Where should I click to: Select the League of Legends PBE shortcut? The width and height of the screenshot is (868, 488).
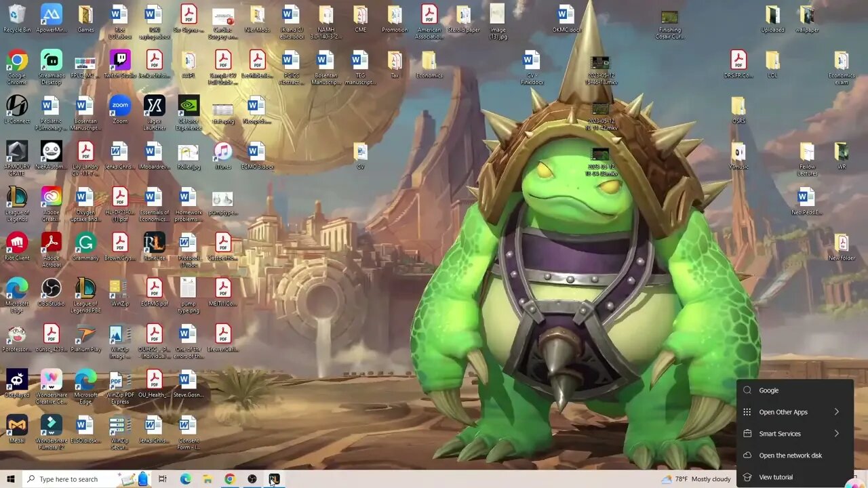[x=85, y=295]
